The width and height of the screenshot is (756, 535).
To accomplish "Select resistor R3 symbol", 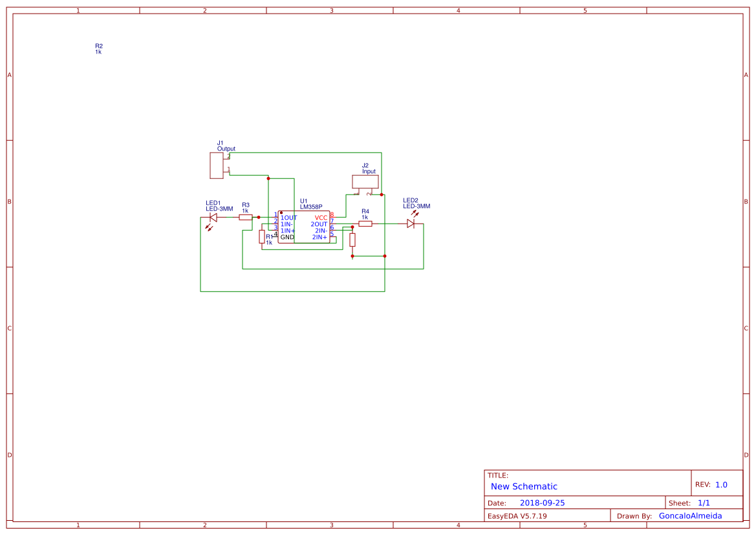I will point(245,218).
